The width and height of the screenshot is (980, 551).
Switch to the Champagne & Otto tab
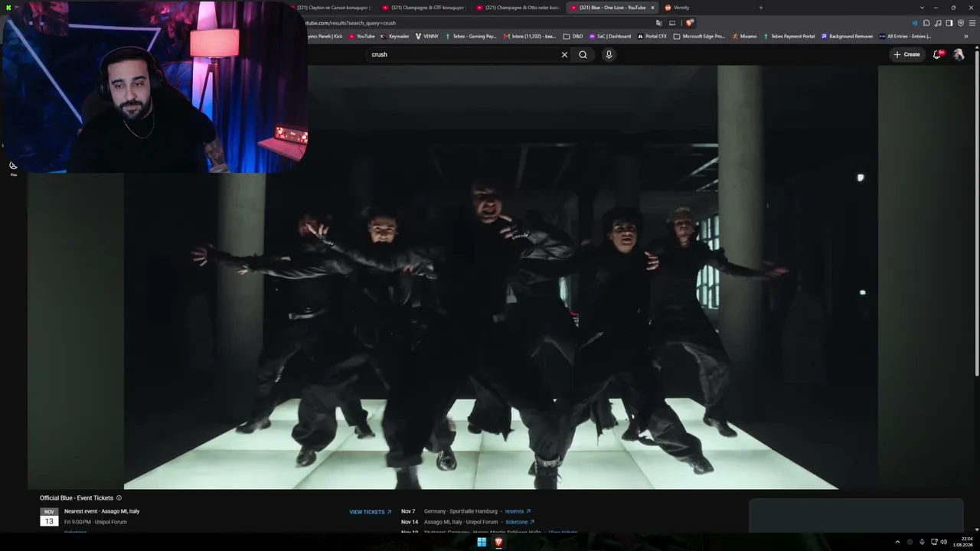[517, 8]
